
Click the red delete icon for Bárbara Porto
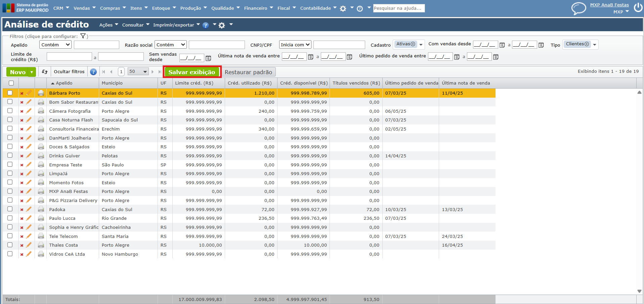[22, 93]
